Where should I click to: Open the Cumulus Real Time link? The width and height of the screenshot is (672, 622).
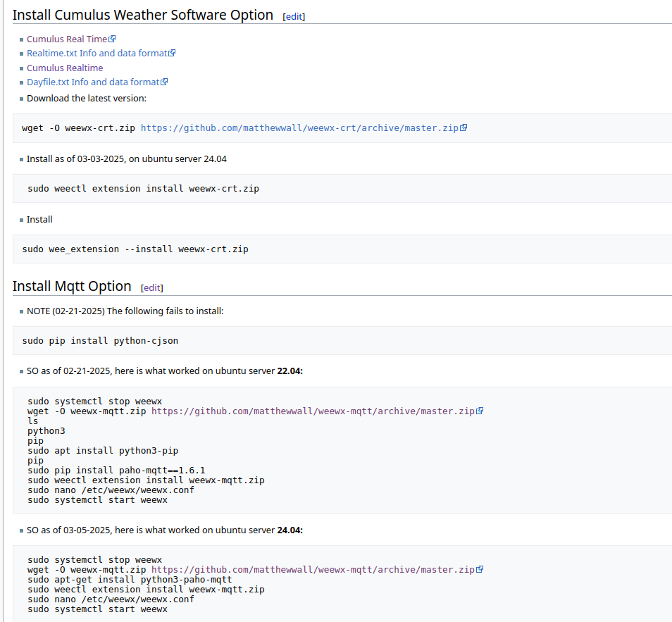[66, 39]
